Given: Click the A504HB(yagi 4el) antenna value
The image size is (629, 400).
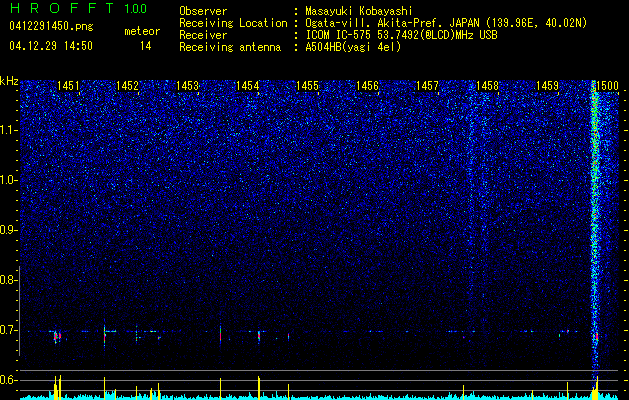Looking at the screenshot, I should [353, 47].
